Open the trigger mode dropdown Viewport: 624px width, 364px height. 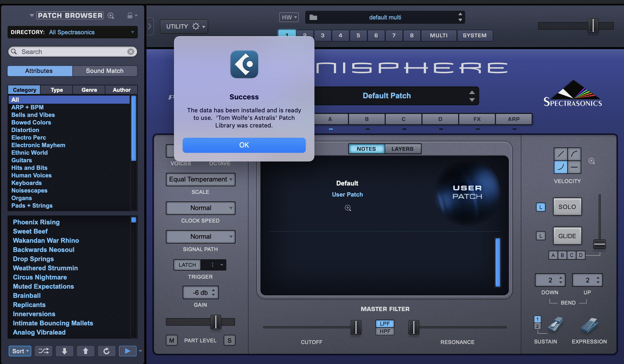click(214, 265)
